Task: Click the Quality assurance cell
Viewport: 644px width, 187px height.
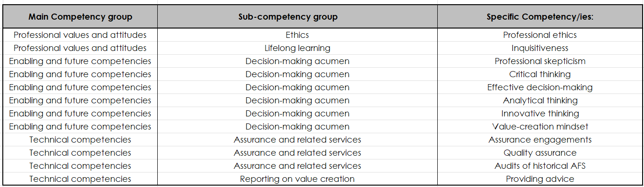Action: tap(539, 153)
